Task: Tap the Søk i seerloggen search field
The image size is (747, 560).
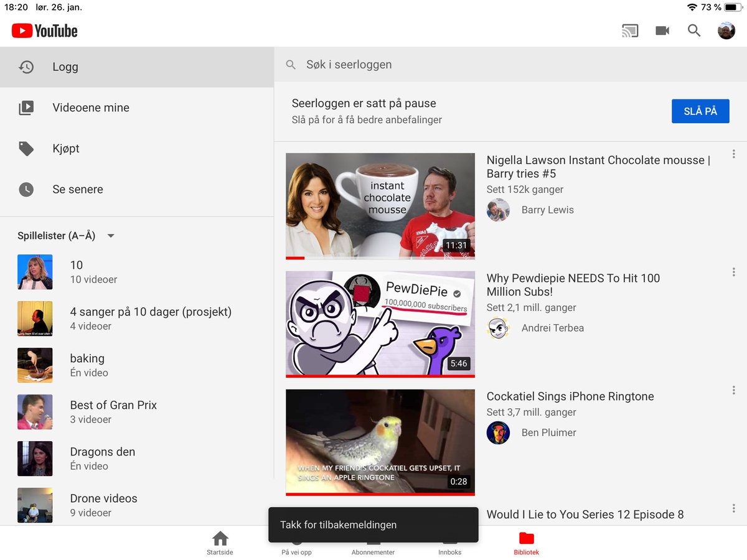Action: (510, 65)
